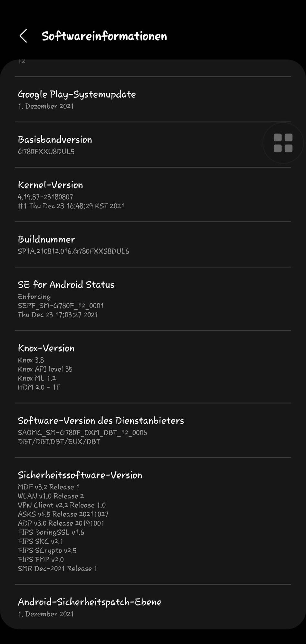Viewport: 306px width, 644px height.
Task: Select Sicherheitssoftware-Version entry
Action: pos(153,521)
